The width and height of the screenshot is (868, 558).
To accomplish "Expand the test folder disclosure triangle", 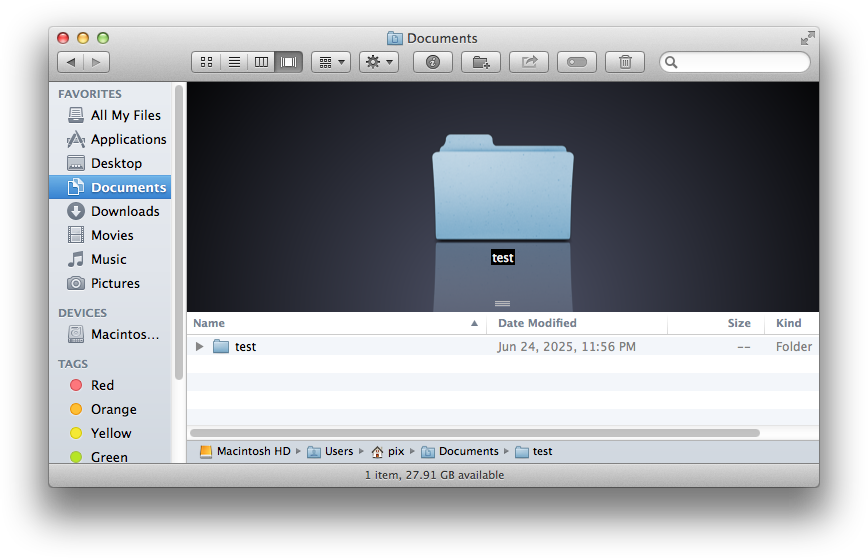I will [200, 347].
